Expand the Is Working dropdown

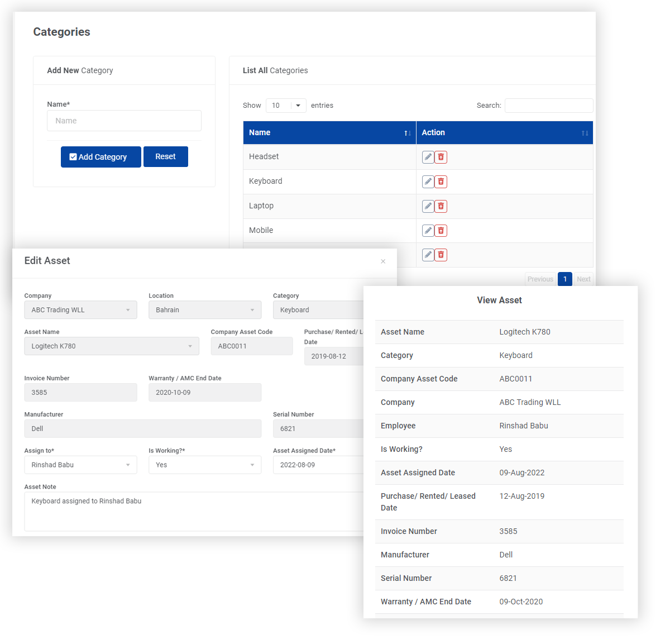pyautogui.click(x=205, y=464)
